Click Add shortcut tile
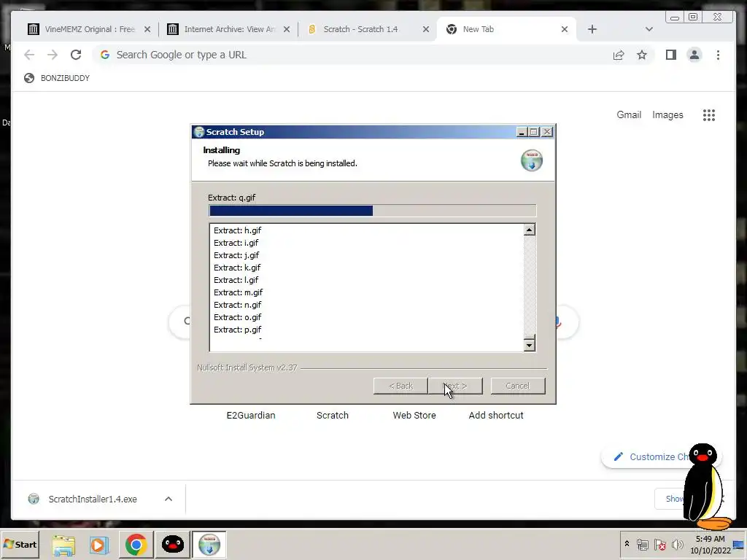The width and height of the screenshot is (747, 560). 496,415
